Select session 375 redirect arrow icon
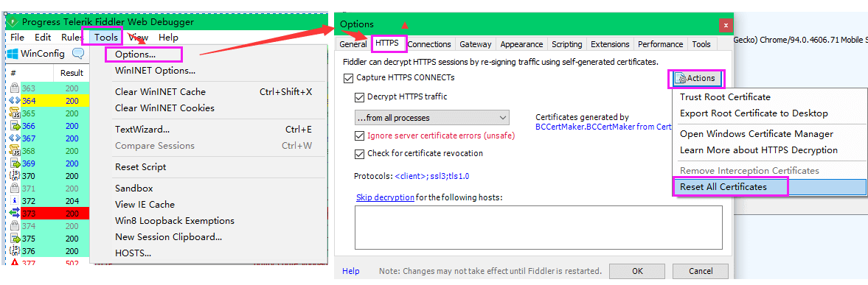The image size is (868, 285). 15,239
